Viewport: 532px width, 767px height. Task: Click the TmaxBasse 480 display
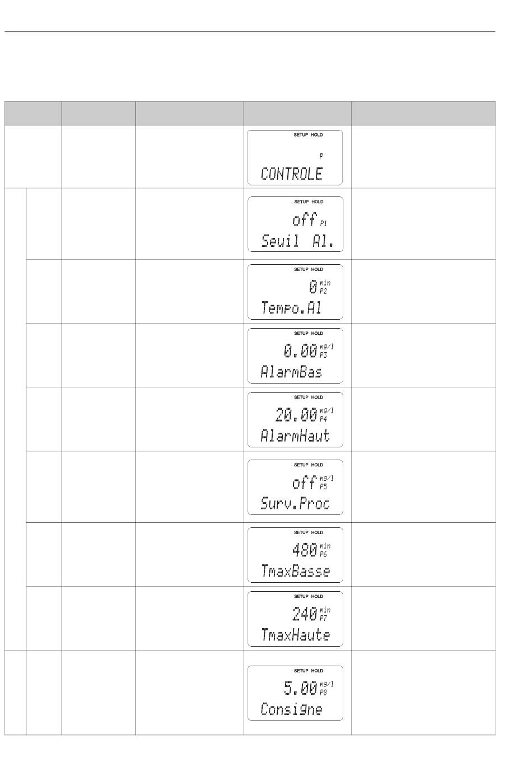[x=295, y=555]
